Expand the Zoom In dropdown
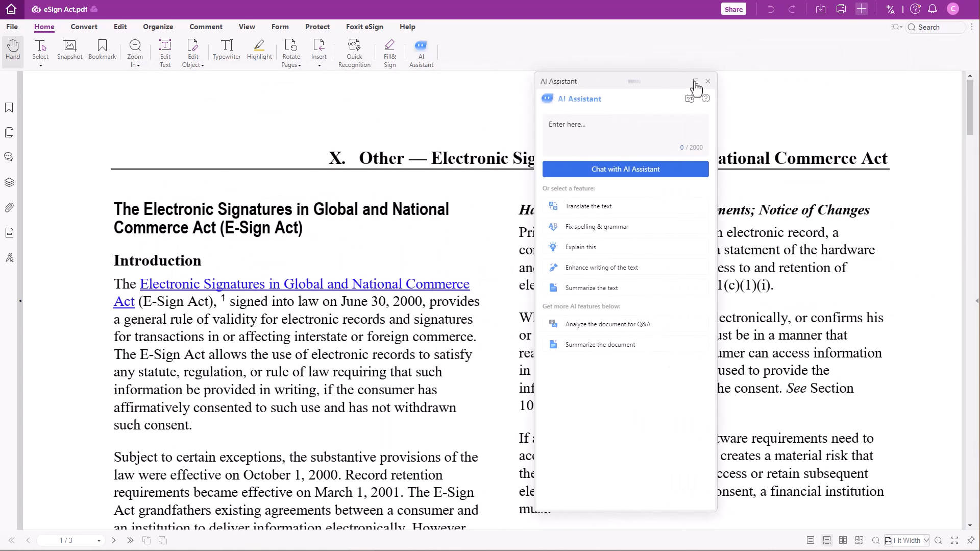This screenshot has width=980, height=551. click(x=138, y=65)
